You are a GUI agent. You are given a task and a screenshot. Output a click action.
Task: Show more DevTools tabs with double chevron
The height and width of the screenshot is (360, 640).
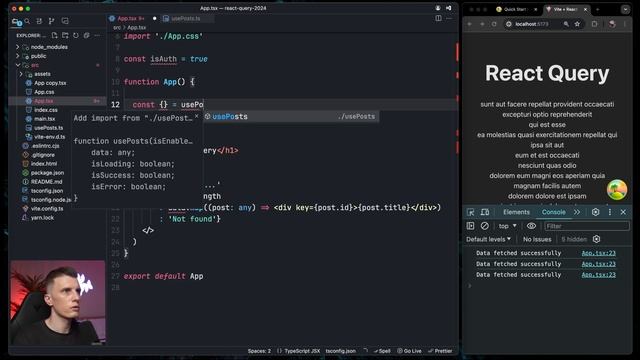577,212
